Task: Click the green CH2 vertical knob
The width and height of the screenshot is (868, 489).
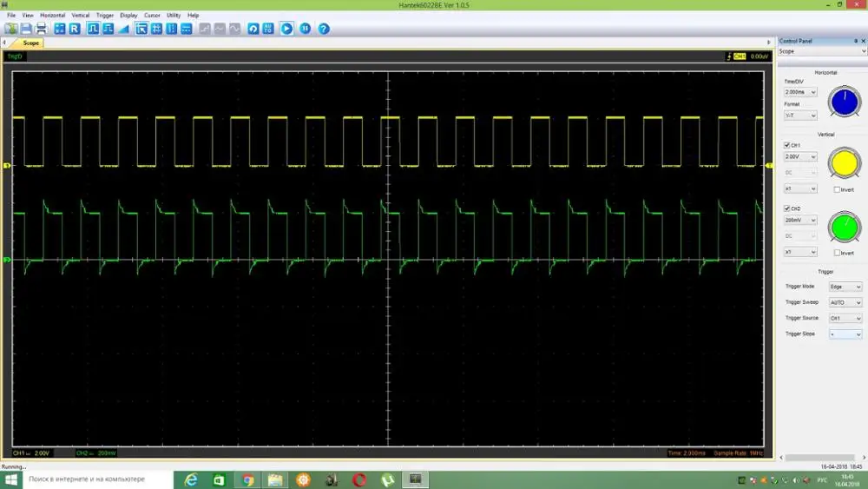Action: pyautogui.click(x=844, y=228)
